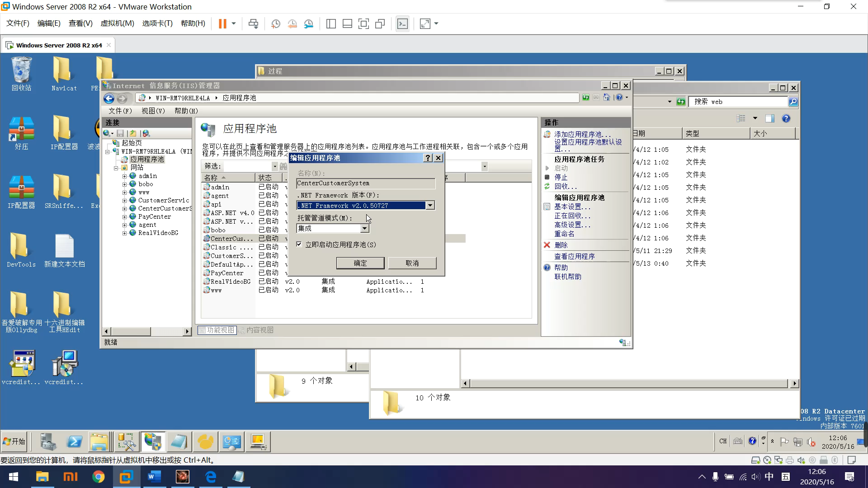Collapse the 网站 sites tree node
This screenshot has width=868, height=488.
[116, 168]
